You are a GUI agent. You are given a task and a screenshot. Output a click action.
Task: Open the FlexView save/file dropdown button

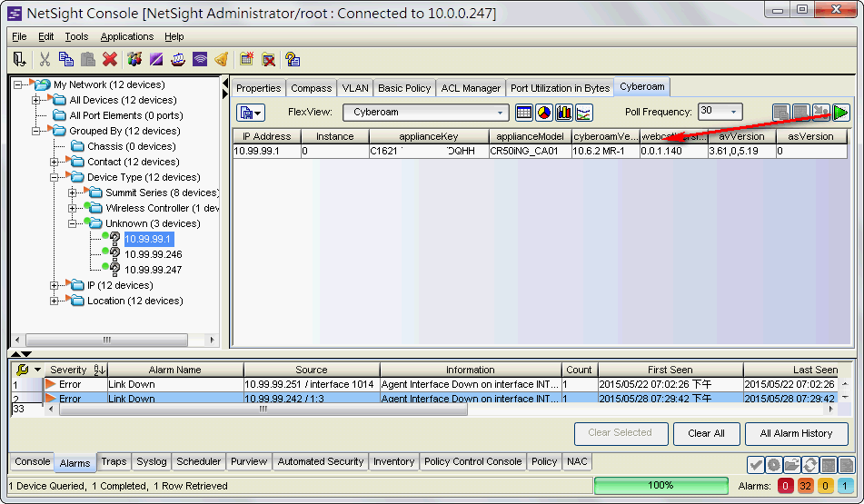pyautogui.click(x=251, y=113)
